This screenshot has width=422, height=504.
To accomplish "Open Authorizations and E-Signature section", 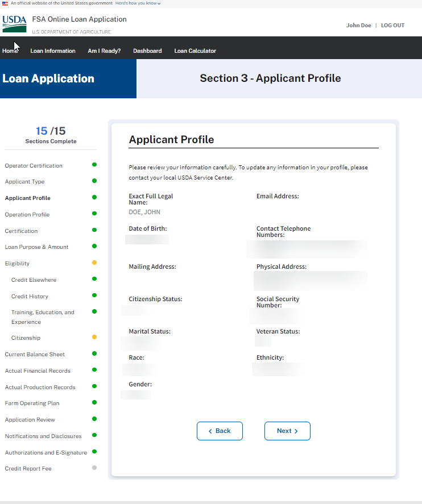I will click(x=46, y=452).
